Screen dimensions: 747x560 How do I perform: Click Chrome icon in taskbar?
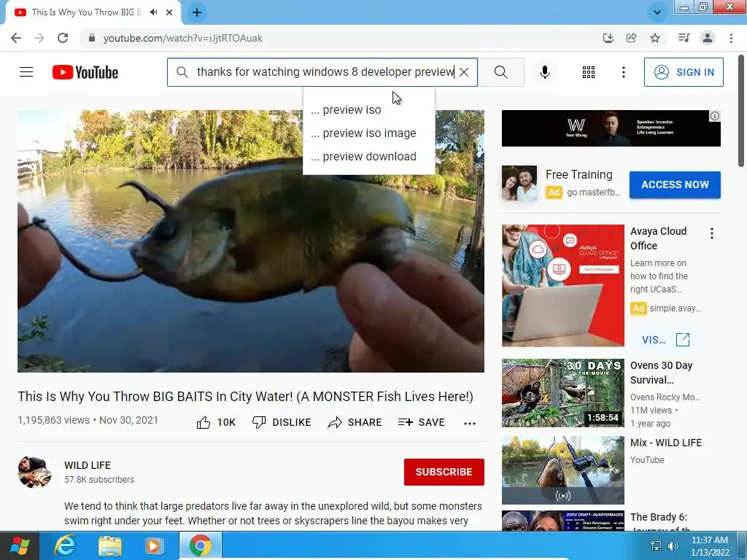[200, 545]
